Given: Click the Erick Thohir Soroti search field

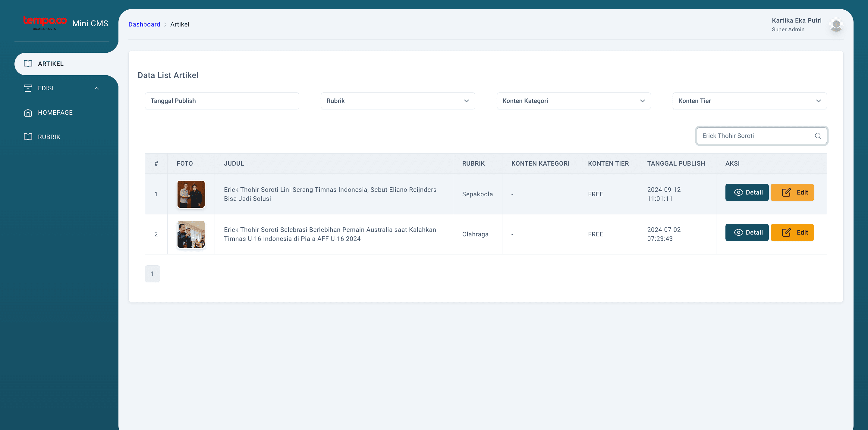Looking at the screenshot, I should coord(762,136).
